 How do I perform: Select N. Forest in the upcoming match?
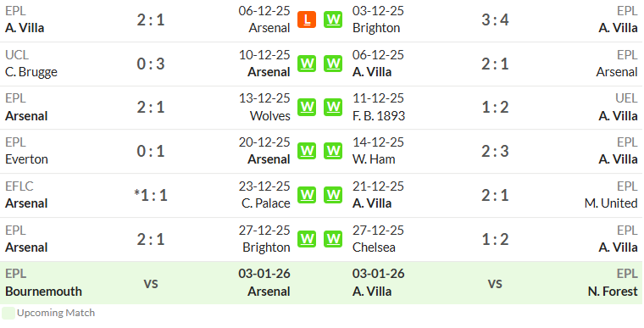[x=613, y=292]
